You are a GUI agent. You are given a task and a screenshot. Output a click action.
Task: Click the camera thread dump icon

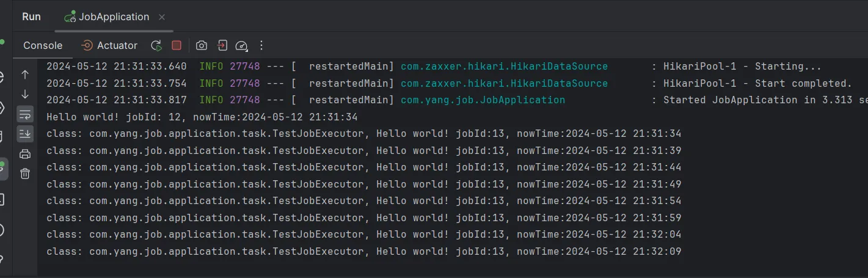pos(202,45)
